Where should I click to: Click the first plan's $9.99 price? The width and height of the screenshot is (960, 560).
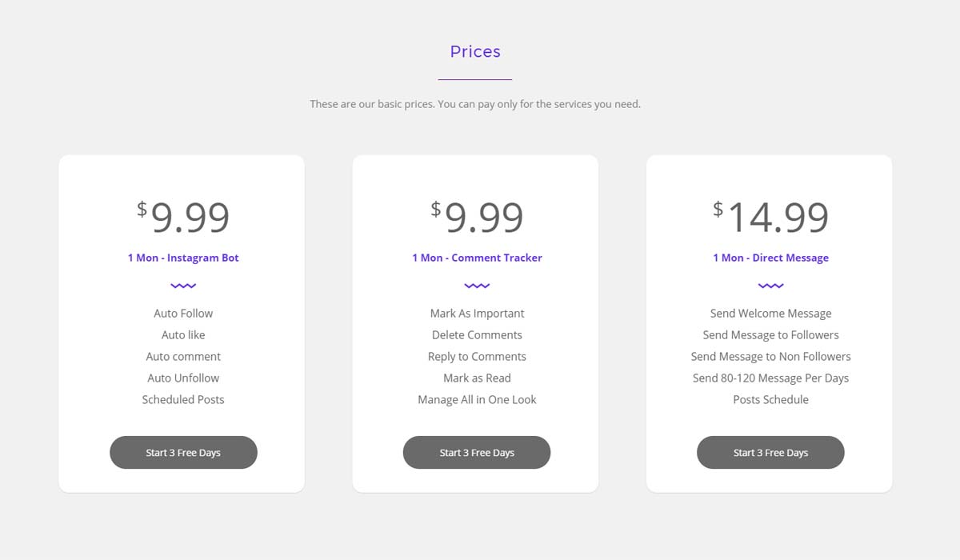(x=183, y=217)
